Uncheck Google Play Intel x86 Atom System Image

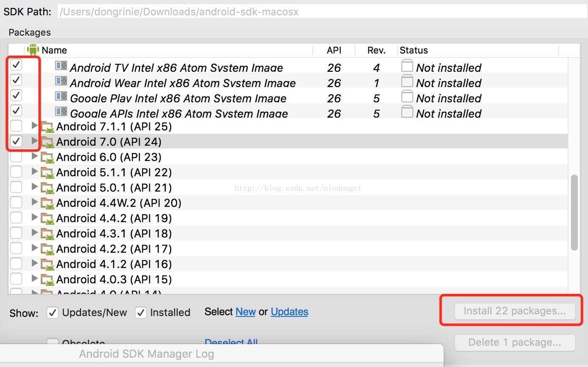16,95
